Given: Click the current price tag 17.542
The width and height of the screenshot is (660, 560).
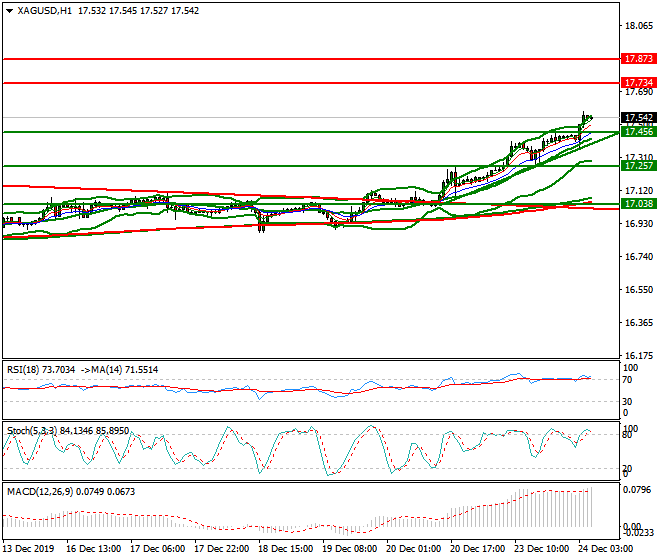Looking at the screenshot, I should click(639, 117).
